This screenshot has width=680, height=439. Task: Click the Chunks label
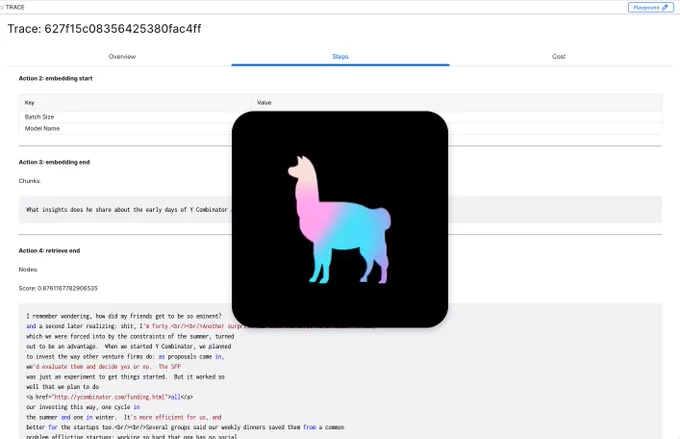pos(29,181)
